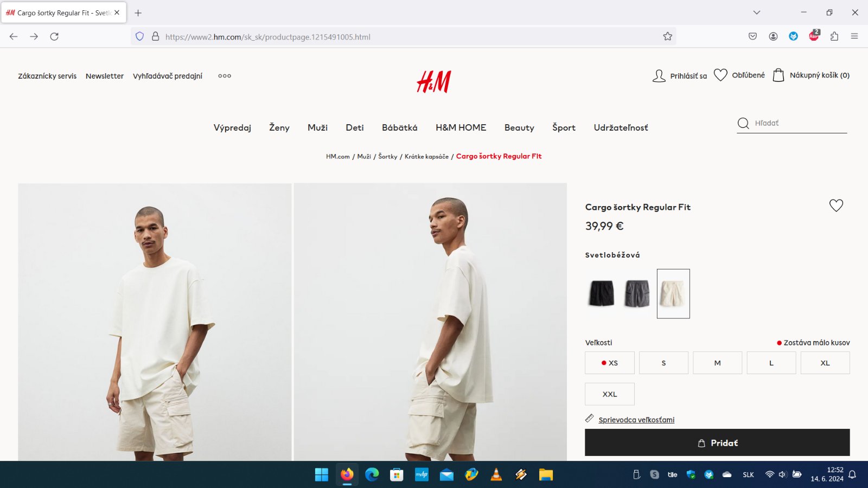Screen dimensions: 868x488
Task: Open the Firefox extensions puzzle icon
Action: (x=834, y=36)
